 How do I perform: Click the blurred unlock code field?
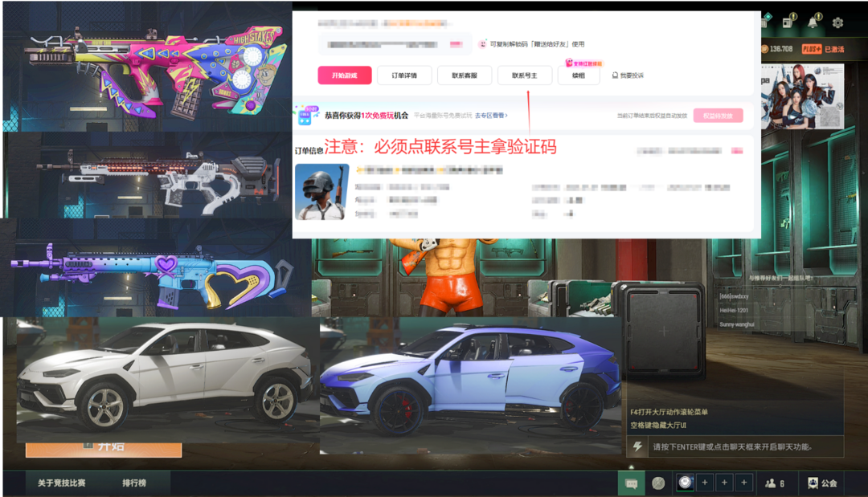click(x=395, y=44)
